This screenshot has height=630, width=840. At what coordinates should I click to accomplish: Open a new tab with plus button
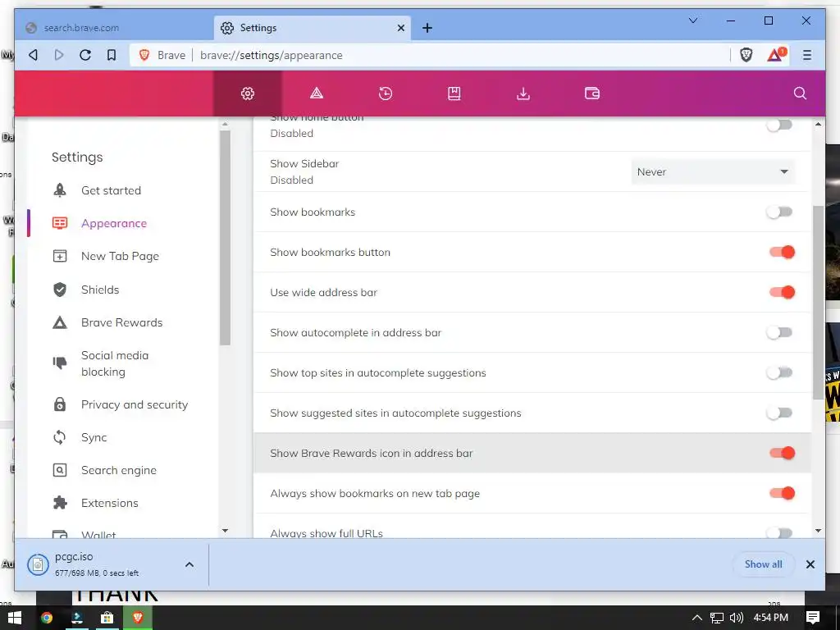[427, 28]
